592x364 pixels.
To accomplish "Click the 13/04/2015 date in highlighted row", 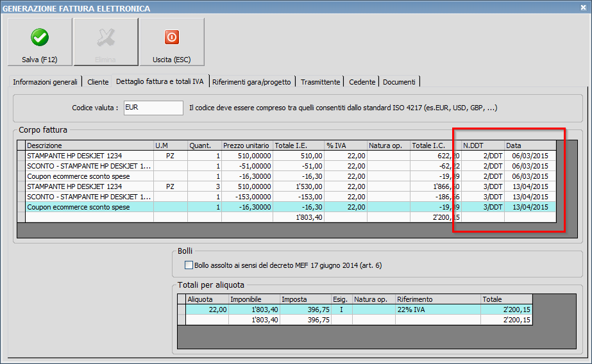I will click(530, 207).
